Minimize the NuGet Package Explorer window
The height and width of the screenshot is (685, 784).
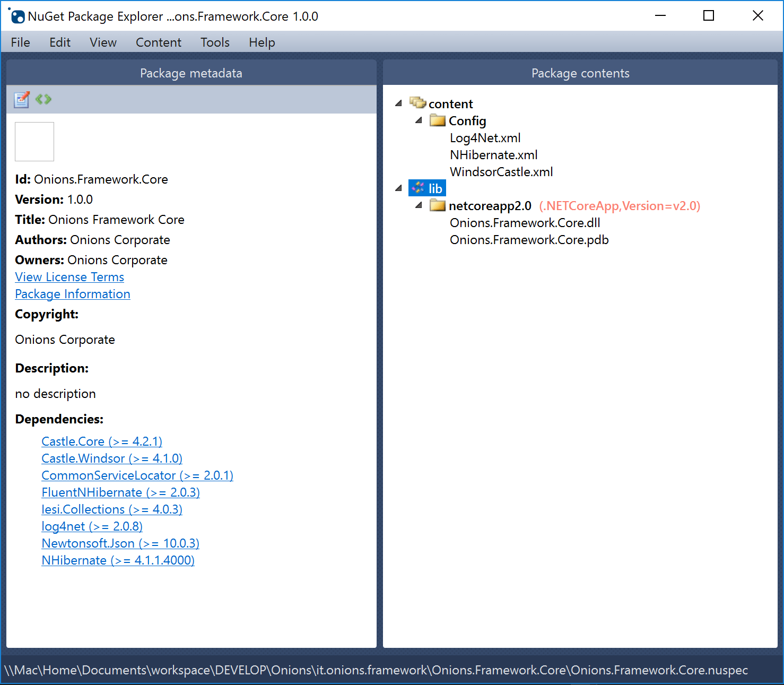pos(660,16)
